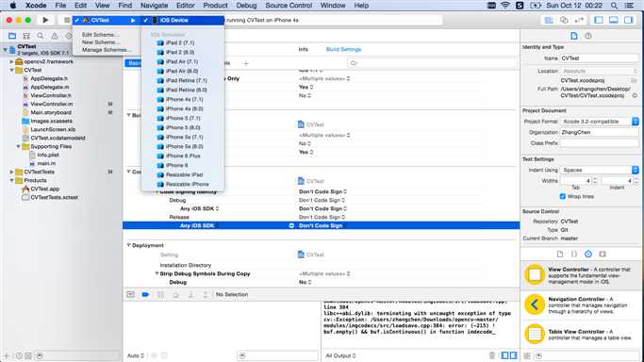Screen dimensions: 644x362
Task: Hide the Debug area
Action: click(614, 20)
